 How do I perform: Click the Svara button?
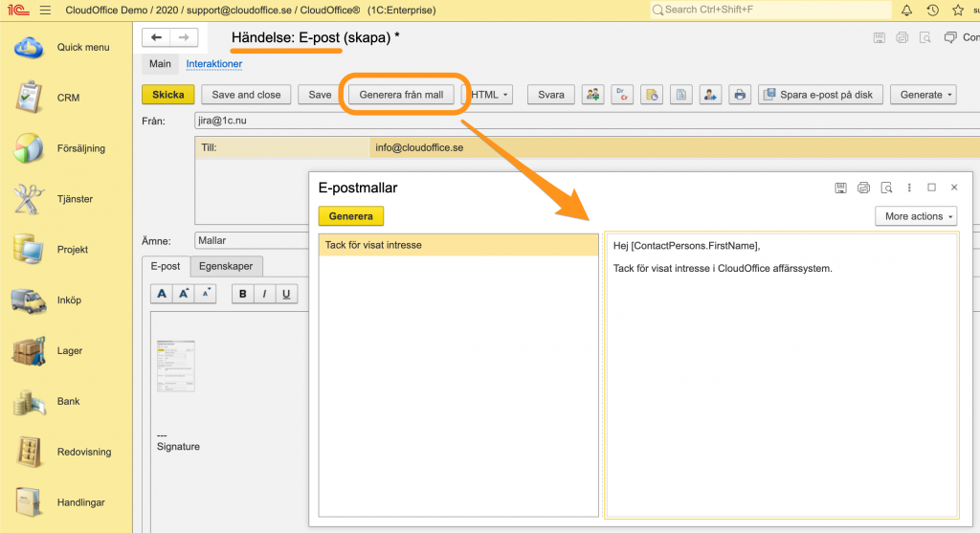click(x=551, y=95)
